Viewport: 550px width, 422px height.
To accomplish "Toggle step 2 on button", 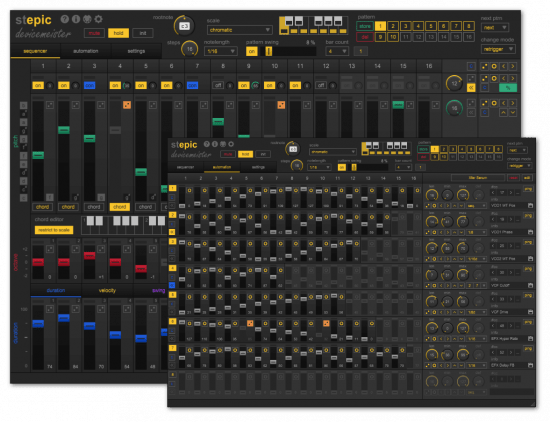I will [63, 85].
